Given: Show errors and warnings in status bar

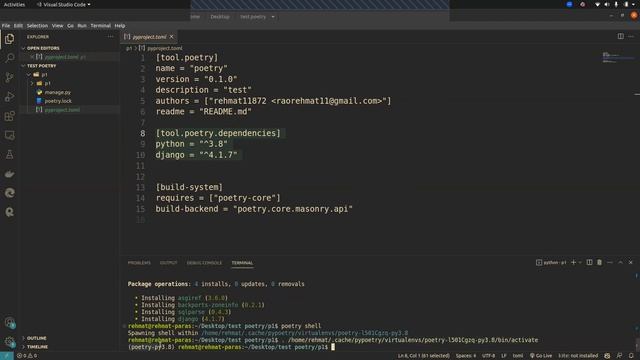Looking at the screenshot, I should click(27, 356).
